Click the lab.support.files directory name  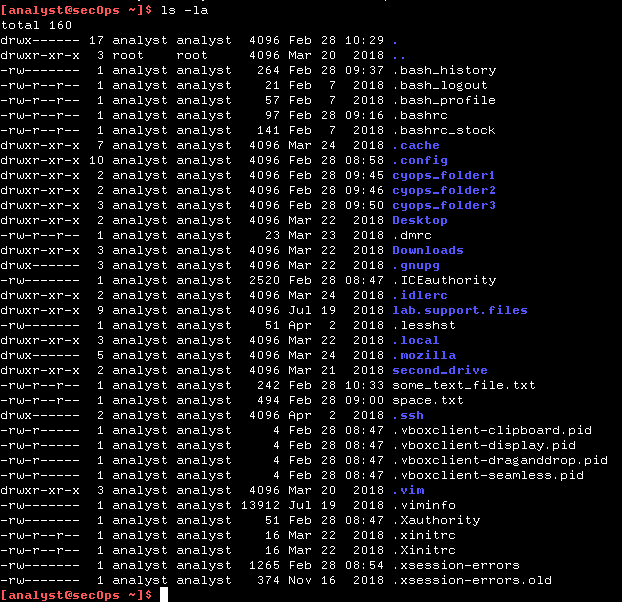460,310
